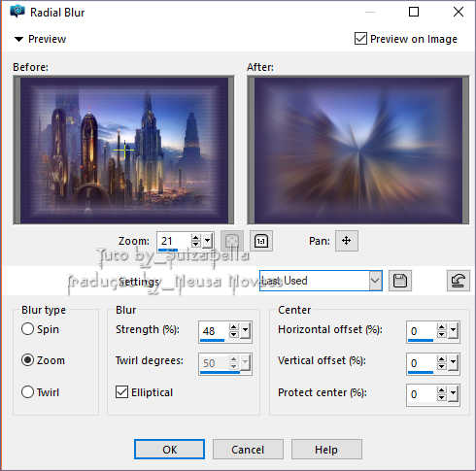This screenshot has height=471, width=476.
Task: Select the Twirl blur type
Action: click(x=27, y=392)
